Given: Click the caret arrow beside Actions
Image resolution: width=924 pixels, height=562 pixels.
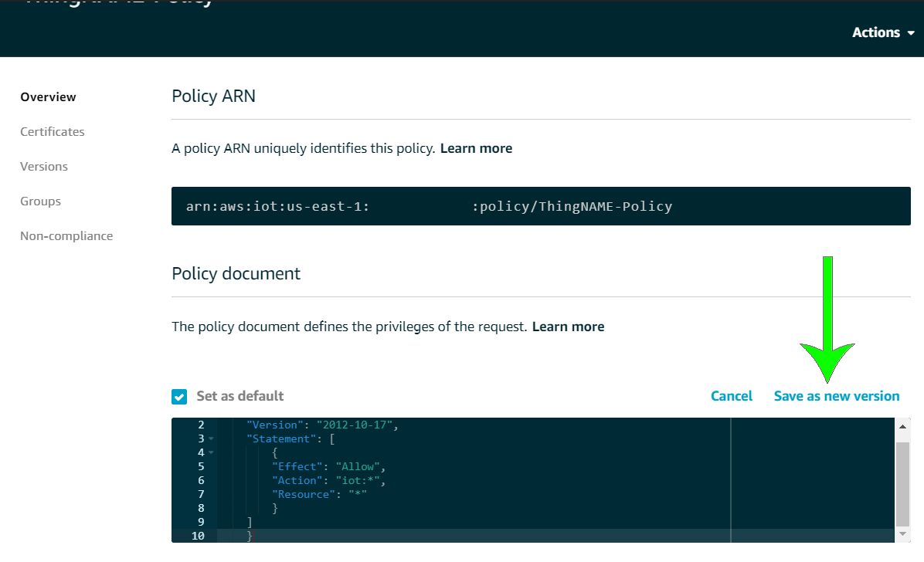Looking at the screenshot, I should pyautogui.click(x=910, y=33).
